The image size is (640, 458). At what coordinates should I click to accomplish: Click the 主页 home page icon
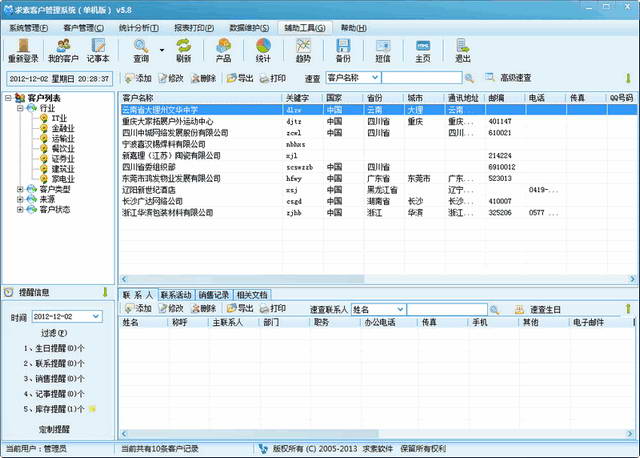click(423, 50)
